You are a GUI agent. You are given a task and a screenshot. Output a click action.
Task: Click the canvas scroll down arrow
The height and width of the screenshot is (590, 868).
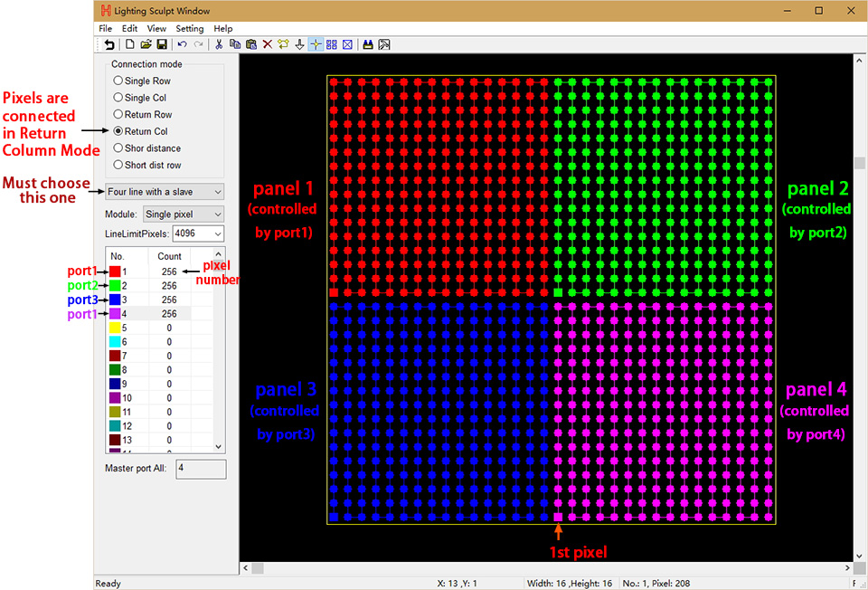coord(860,557)
